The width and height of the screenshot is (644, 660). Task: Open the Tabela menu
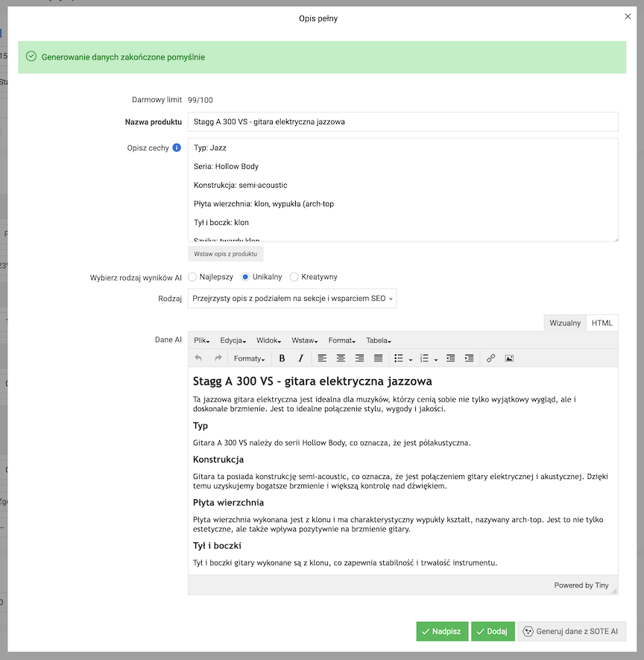(378, 340)
